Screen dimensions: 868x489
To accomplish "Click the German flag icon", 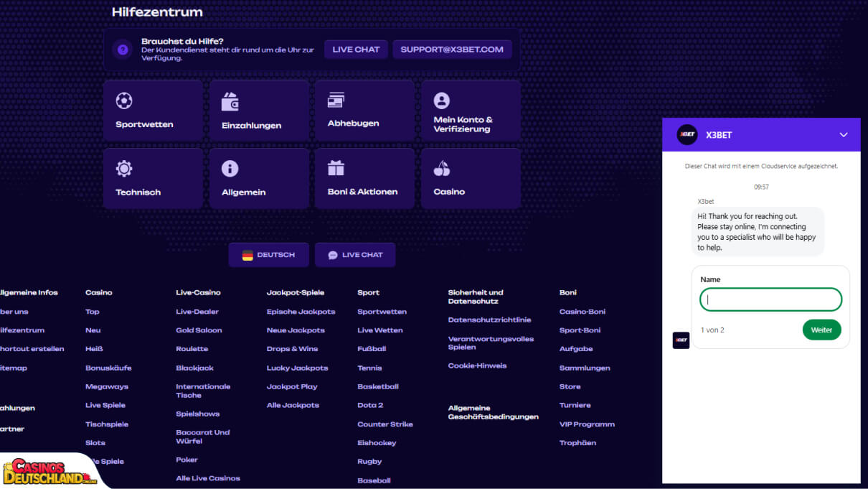I will point(247,255).
